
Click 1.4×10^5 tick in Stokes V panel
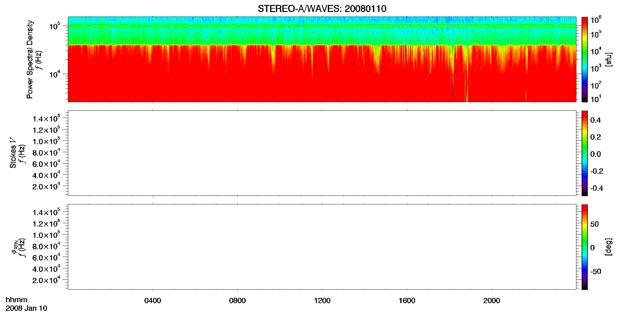(46, 119)
